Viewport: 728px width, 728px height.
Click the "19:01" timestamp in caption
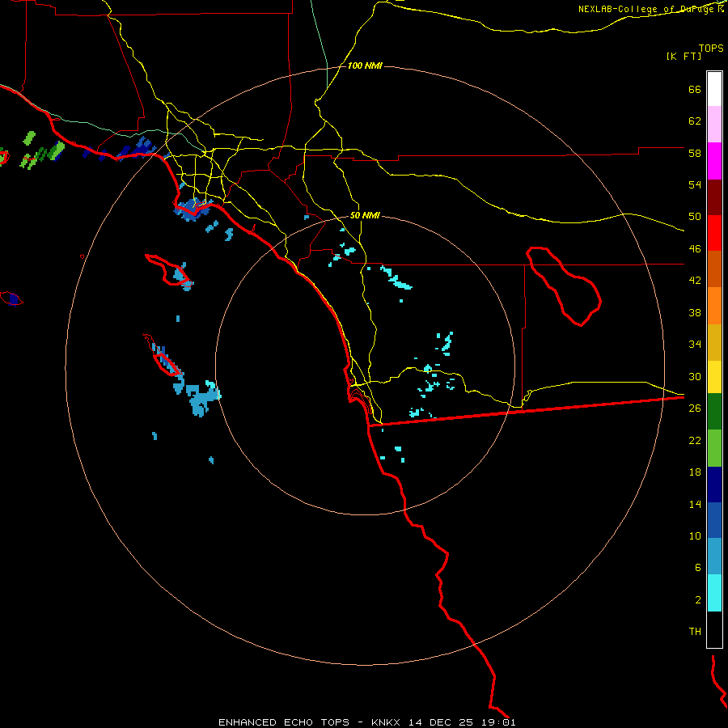498,722
